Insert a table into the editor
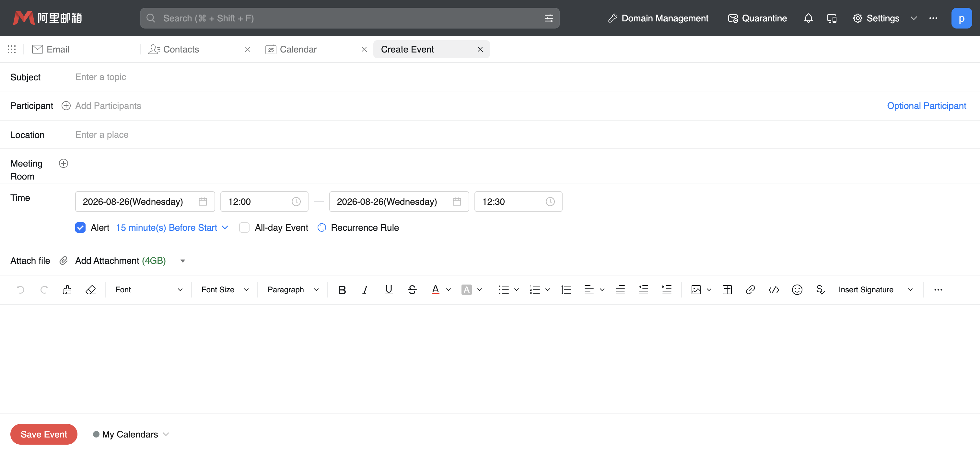980x455 pixels. (x=727, y=290)
